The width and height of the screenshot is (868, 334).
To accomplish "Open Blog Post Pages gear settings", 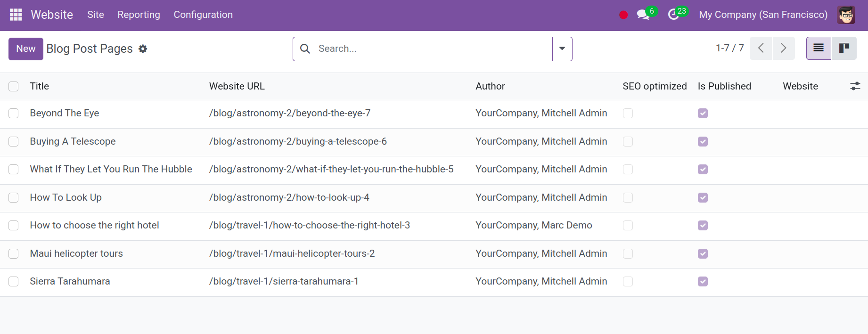I will [x=143, y=49].
